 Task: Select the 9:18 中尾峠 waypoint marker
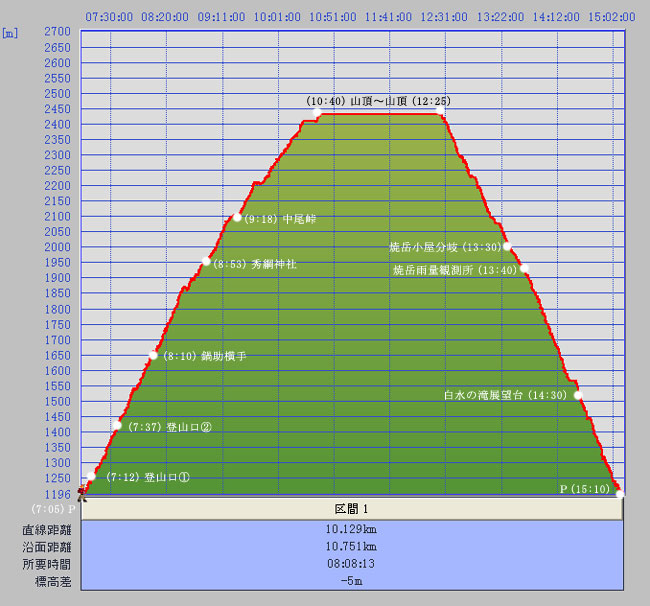pos(237,217)
